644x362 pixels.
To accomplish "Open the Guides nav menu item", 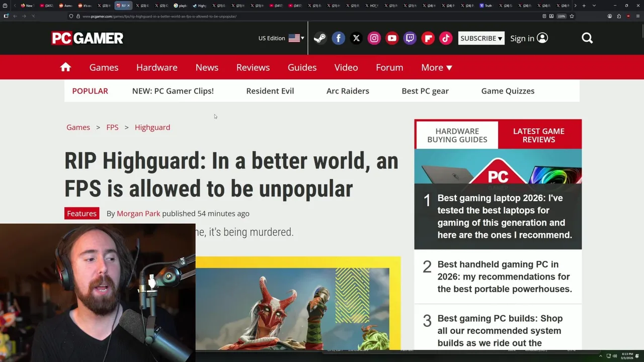I will [x=302, y=67].
